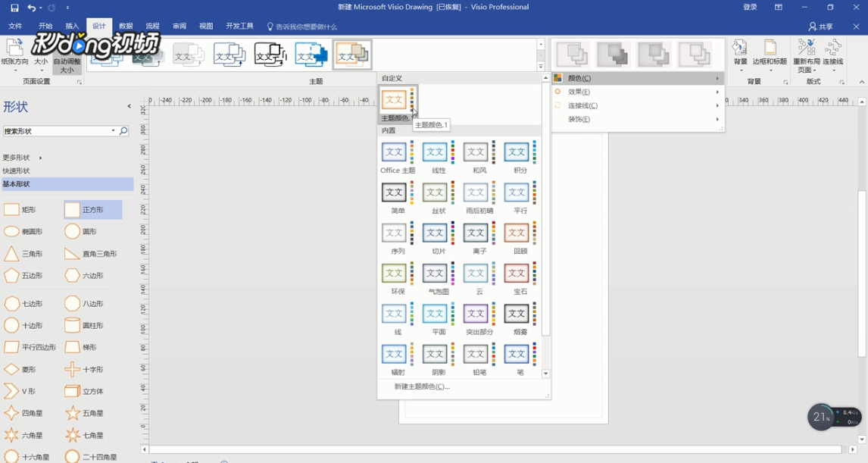Switch to the 数据 data tab
The width and height of the screenshot is (868, 463).
126,26
